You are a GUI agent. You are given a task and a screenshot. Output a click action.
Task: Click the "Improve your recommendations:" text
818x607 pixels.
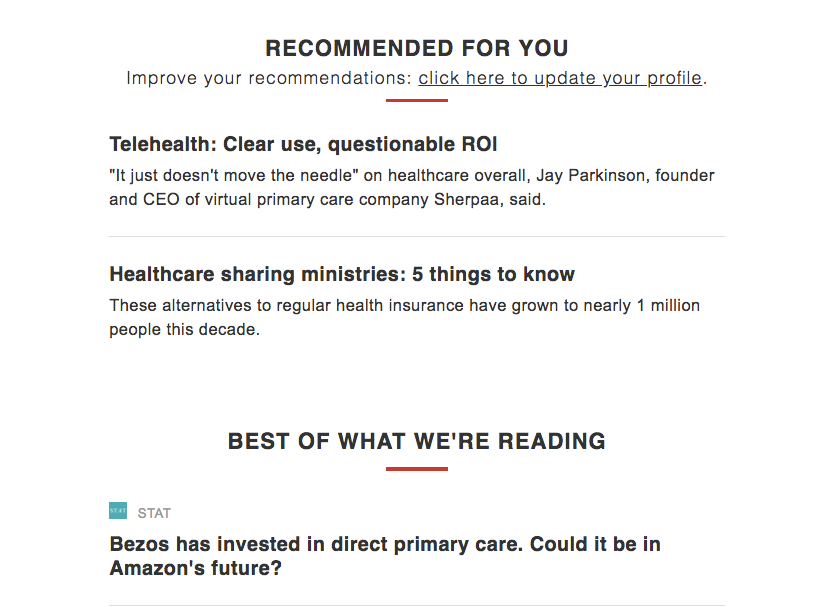coord(269,78)
